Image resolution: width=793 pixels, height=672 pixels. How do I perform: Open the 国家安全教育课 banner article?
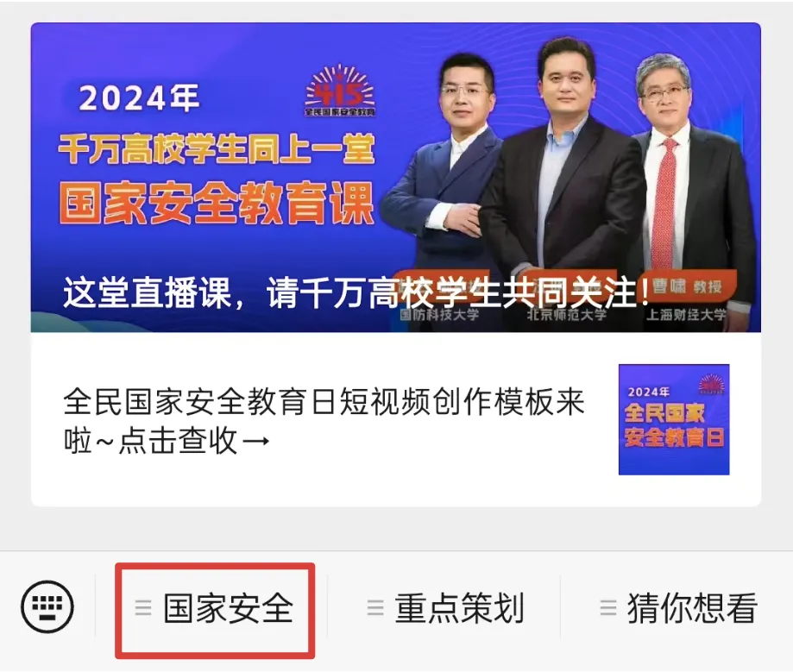(x=395, y=178)
